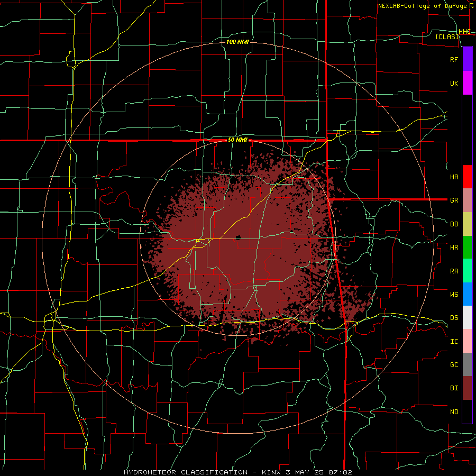The height and width of the screenshot is (476, 476).
Task: Click the 50 NMI range ring label
Action: coord(237,140)
